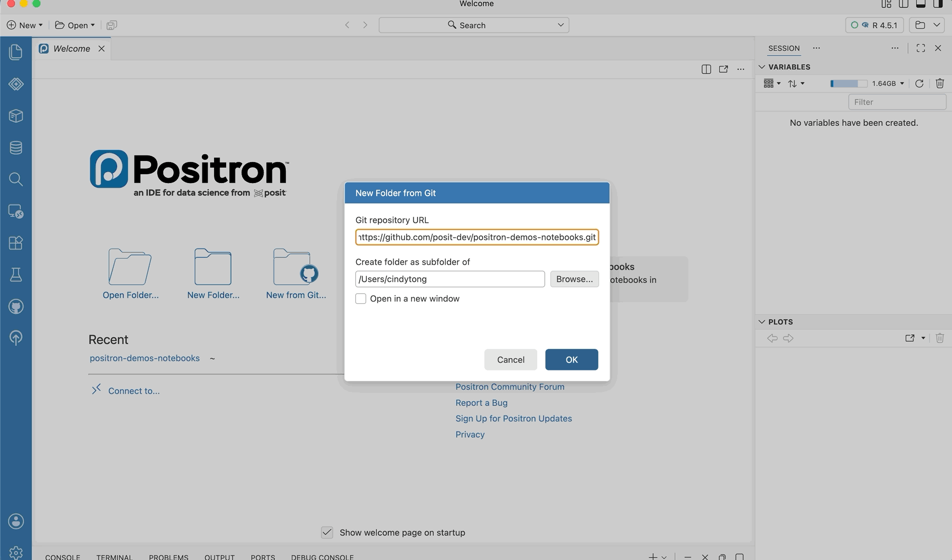Collapse the Plots section
This screenshot has height=560, width=952.
(762, 322)
